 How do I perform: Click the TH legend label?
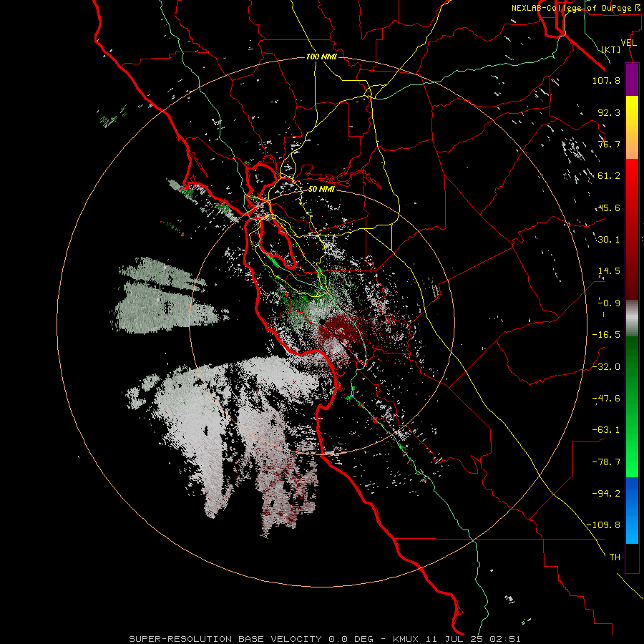[x=615, y=557]
